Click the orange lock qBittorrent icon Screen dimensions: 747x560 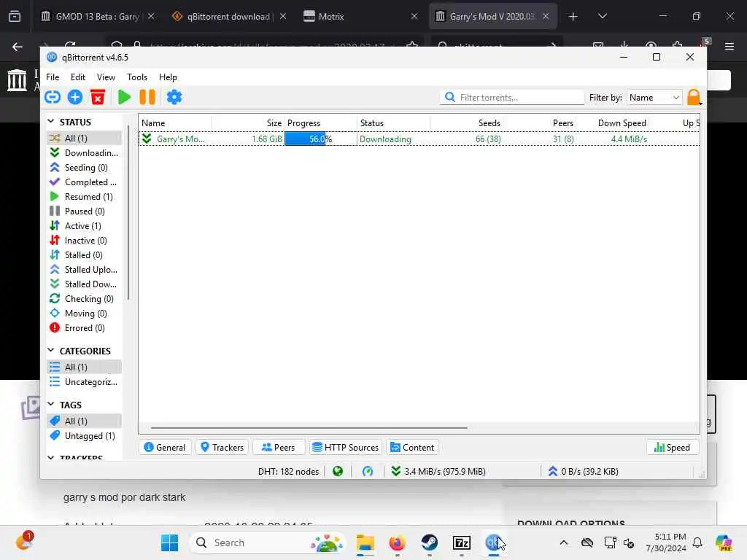coord(694,97)
